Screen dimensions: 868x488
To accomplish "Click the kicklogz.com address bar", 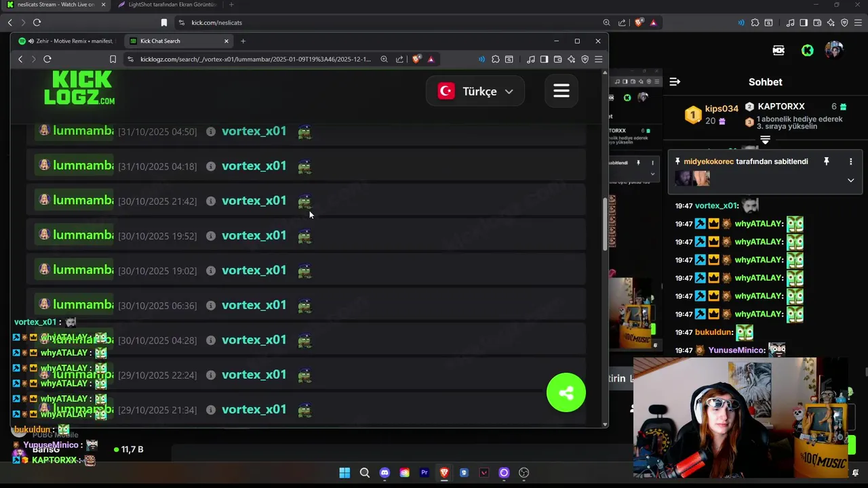I will click(x=256, y=59).
